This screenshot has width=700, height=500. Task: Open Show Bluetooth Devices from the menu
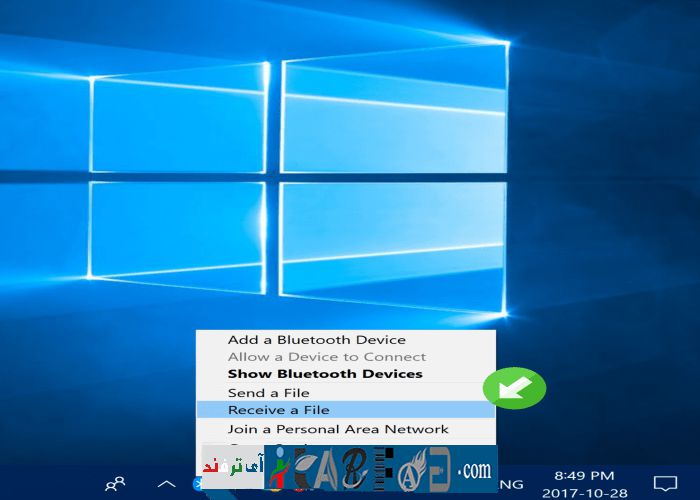click(324, 374)
